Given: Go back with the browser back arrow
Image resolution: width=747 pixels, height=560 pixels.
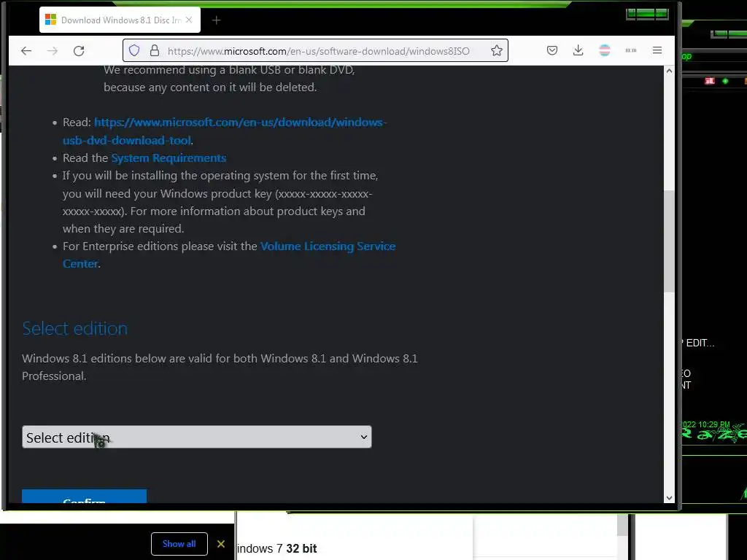Looking at the screenshot, I should (26, 50).
